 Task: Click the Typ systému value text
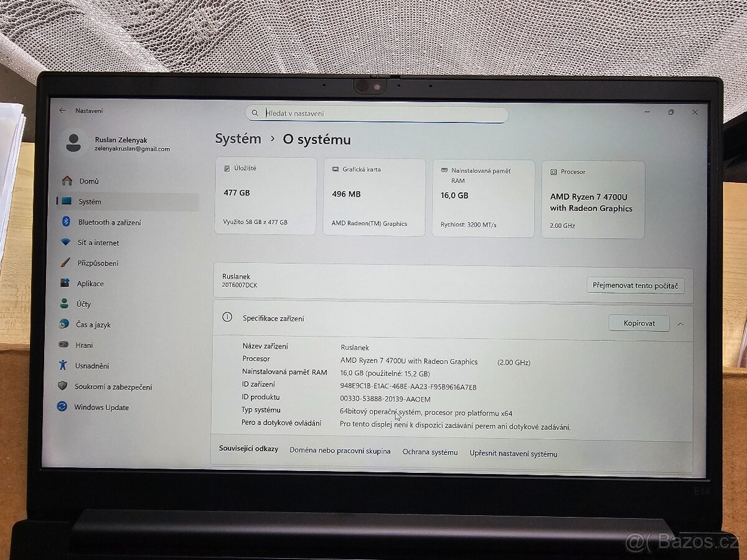(426, 413)
